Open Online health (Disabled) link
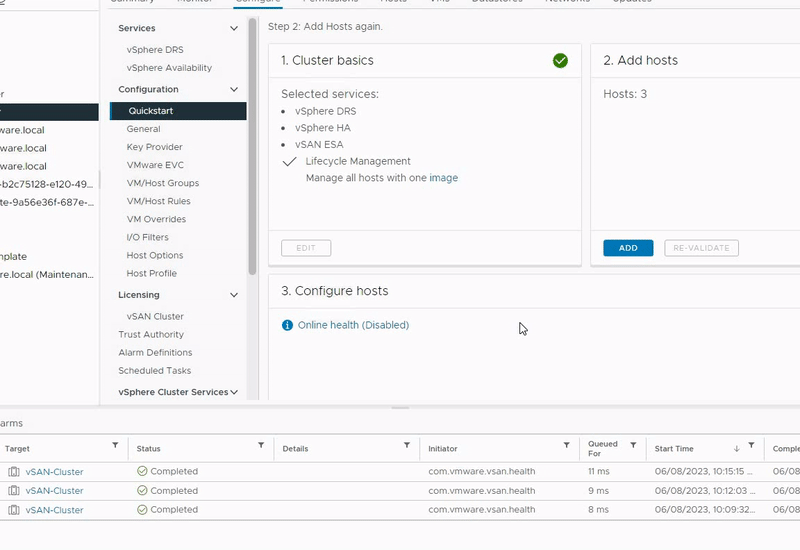Image resolution: width=800 pixels, height=550 pixels. point(353,325)
